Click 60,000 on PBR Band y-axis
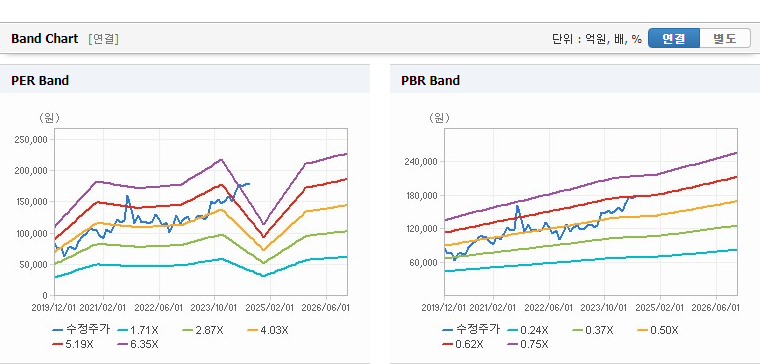The height and width of the screenshot is (364, 760). [424, 262]
